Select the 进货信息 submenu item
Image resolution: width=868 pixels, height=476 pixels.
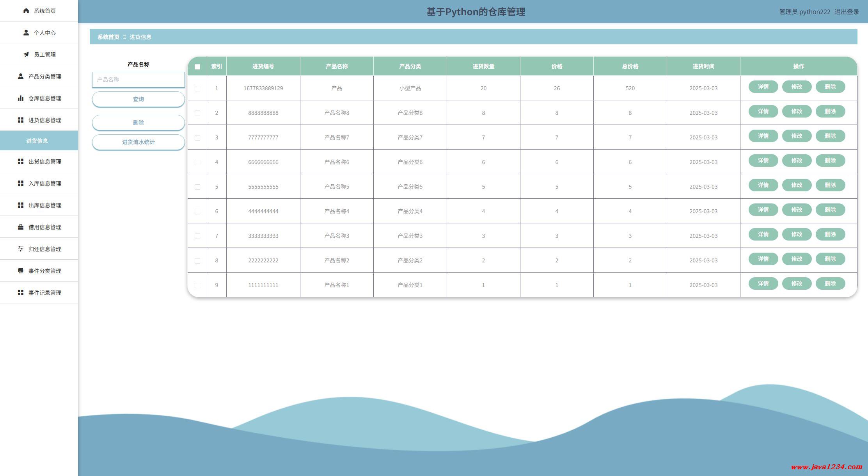tap(37, 141)
